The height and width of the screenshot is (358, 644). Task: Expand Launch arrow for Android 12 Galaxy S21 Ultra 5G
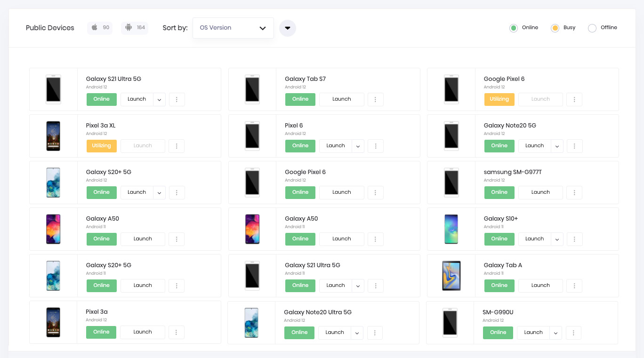pyautogui.click(x=159, y=99)
